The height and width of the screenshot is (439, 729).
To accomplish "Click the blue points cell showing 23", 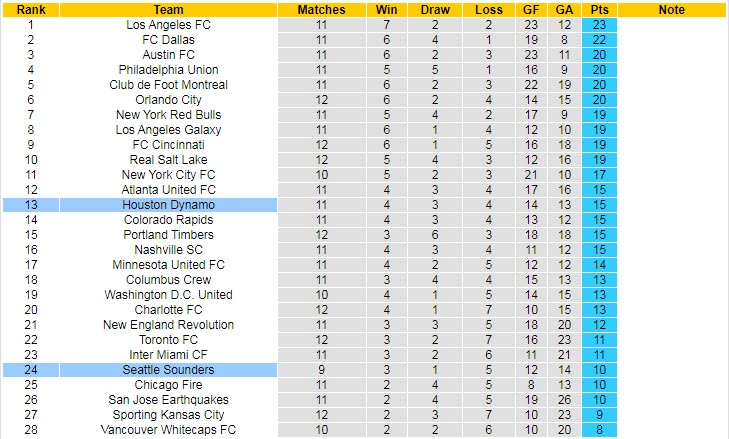I will pos(599,24).
